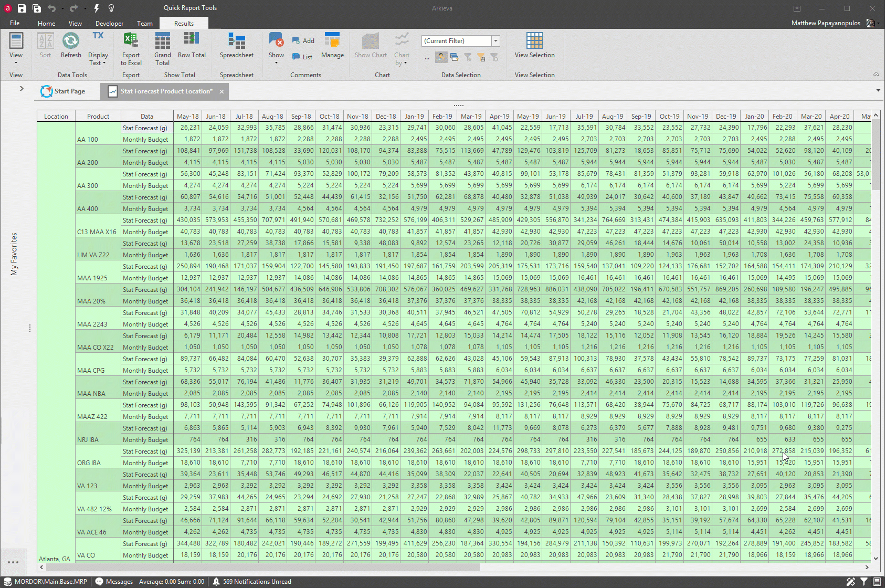This screenshot has width=886, height=588.
Task: Toggle the Row Total option
Action: click(x=192, y=46)
